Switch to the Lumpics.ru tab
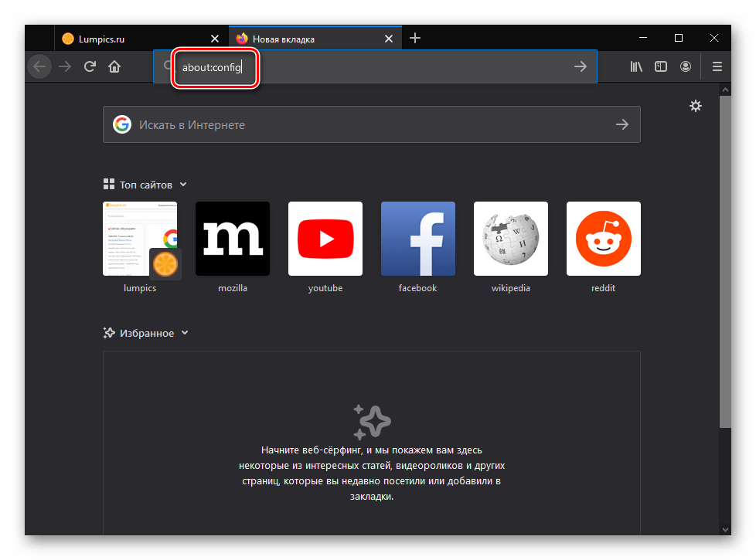This screenshot has width=756, height=560. 131,39
